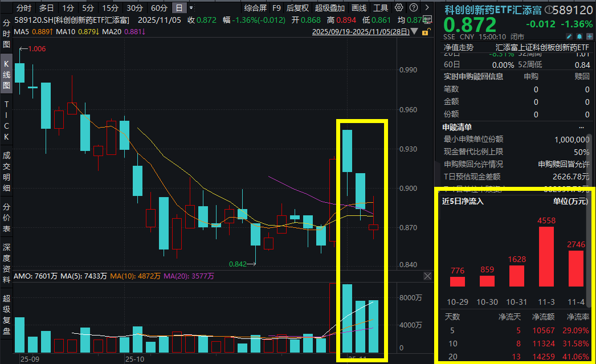Viewport: 596px width, 364px height.
Task: Open the 工具 menu
Action: 381,8
